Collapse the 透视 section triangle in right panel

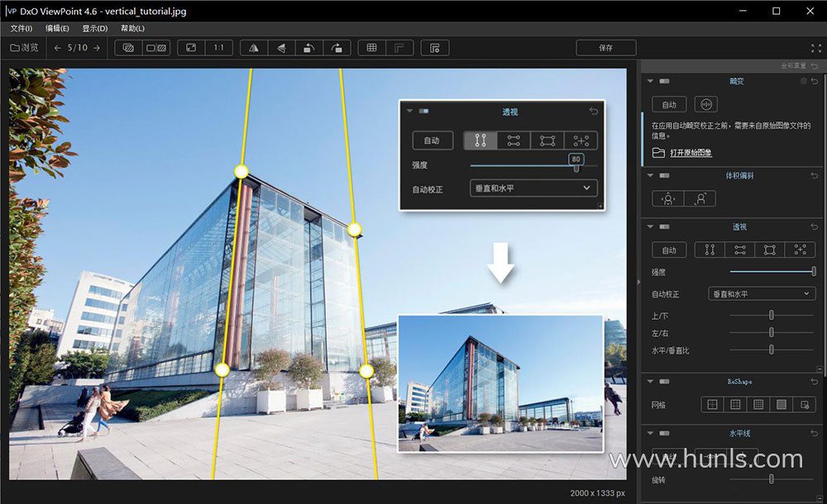pos(650,226)
